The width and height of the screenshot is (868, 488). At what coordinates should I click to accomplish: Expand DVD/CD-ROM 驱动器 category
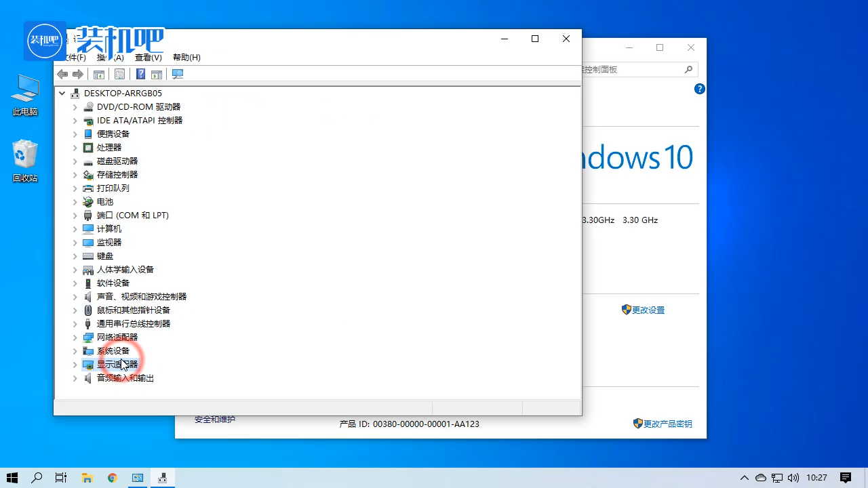(75, 107)
